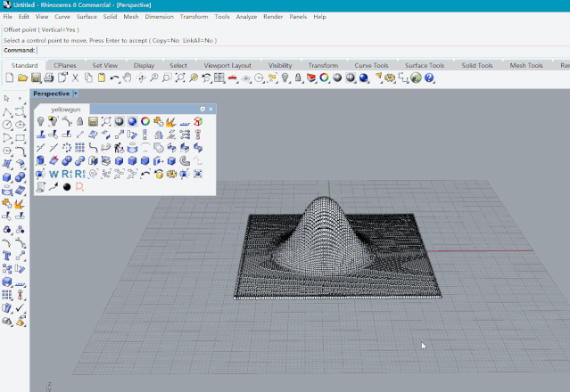
Task: Undo the last action with the Undo arrow
Action: pos(114,78)
